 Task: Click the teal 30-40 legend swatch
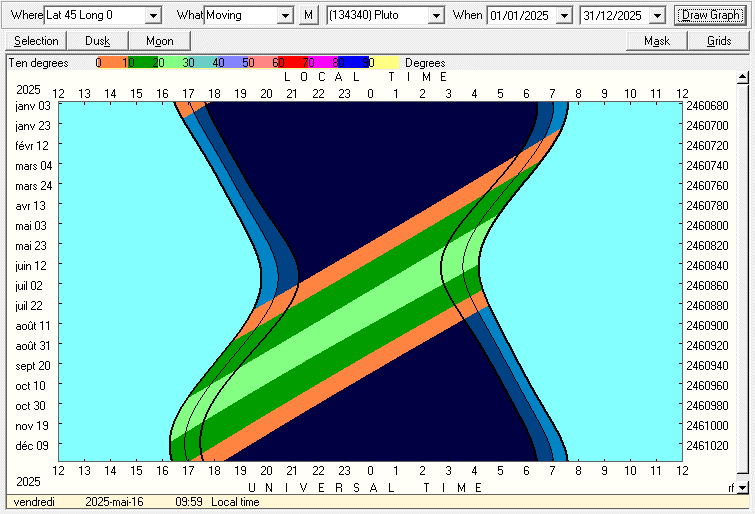pyautogui.click(x=202, y=63)
